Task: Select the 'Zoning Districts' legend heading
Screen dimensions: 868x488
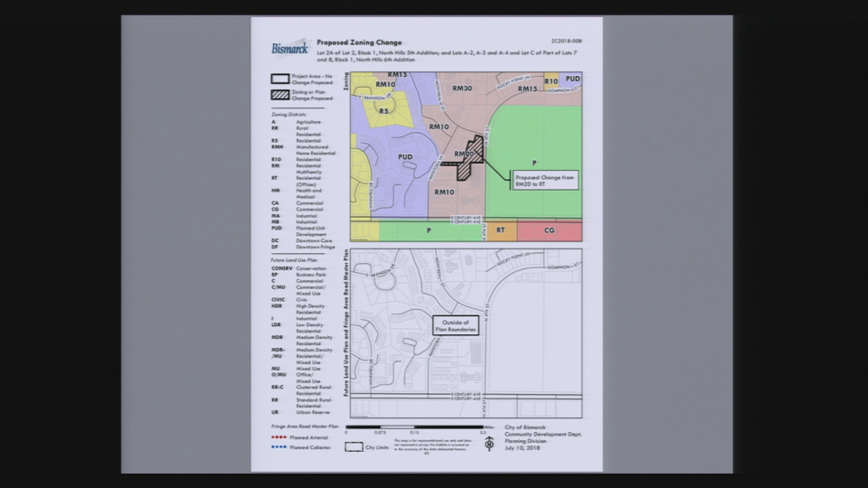Action: point(288,115)
